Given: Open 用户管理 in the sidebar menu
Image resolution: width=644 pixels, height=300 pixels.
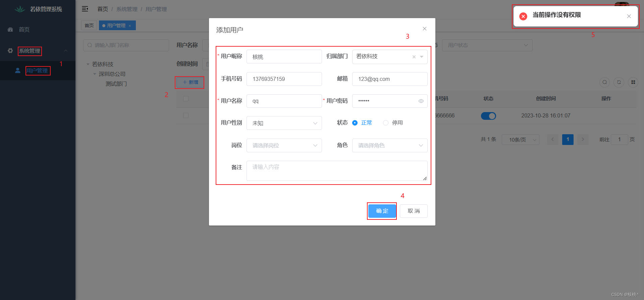Looking at the screenshot, I should (x=38, y=70).
